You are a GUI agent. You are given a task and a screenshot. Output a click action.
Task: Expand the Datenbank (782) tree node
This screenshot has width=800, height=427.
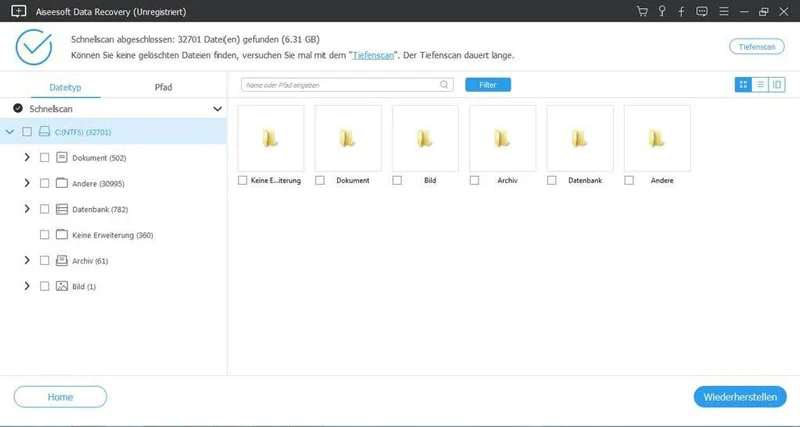click(27, 209)
